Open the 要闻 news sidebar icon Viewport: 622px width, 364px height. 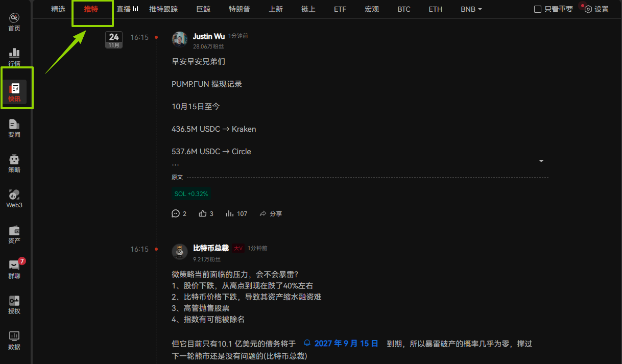click(x=14, y=128)
